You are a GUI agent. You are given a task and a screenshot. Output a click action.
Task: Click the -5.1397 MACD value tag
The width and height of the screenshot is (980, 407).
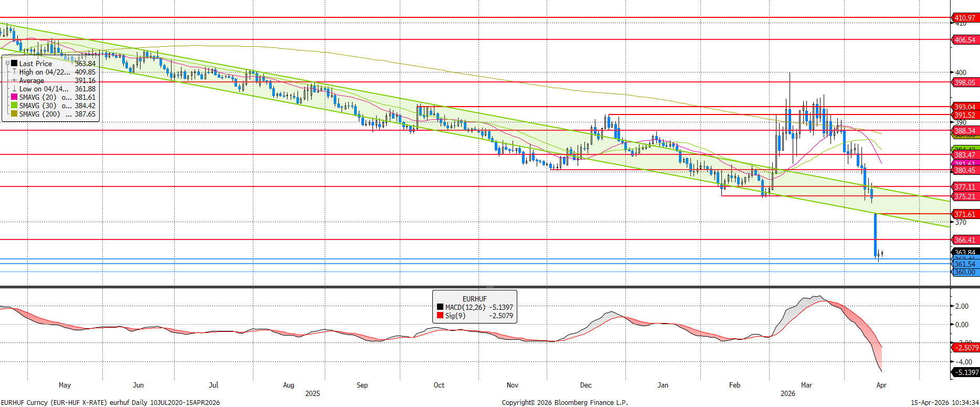tap(966, 372)
